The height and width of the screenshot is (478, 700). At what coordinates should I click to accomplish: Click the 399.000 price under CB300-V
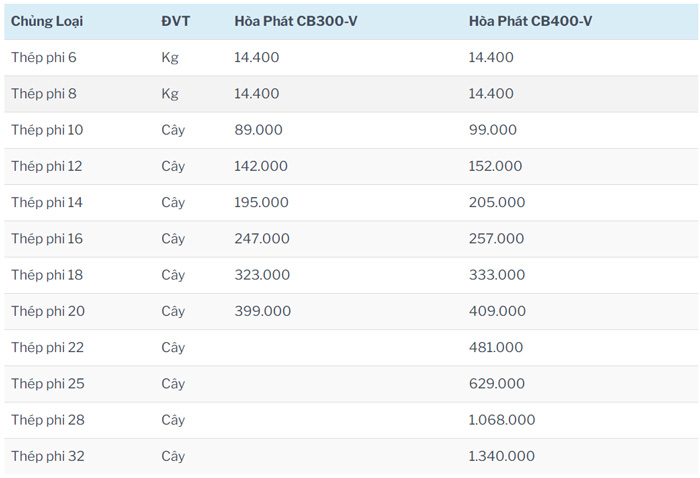262,311
